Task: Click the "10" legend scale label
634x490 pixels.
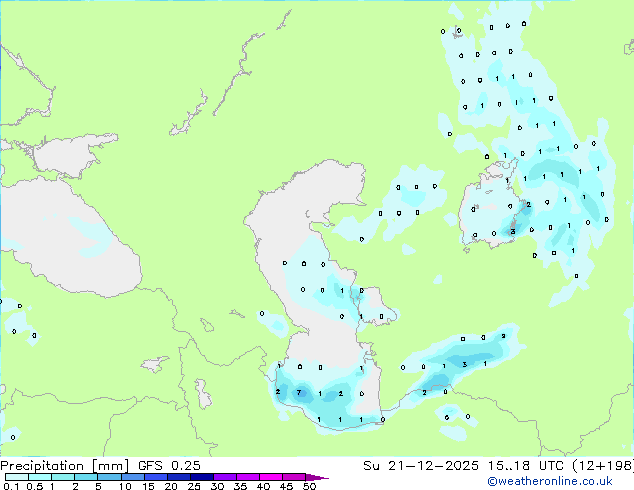Action: coord(125,486)
